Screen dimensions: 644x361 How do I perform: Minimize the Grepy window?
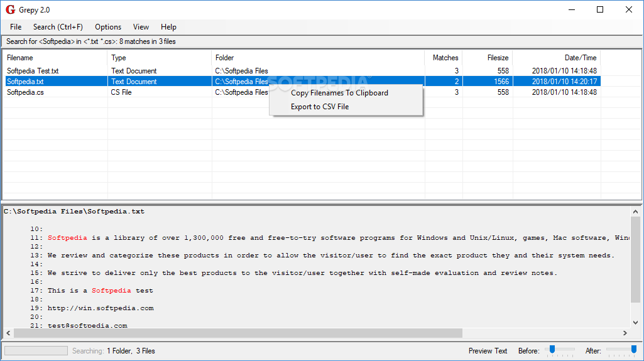tap(571, 9)
